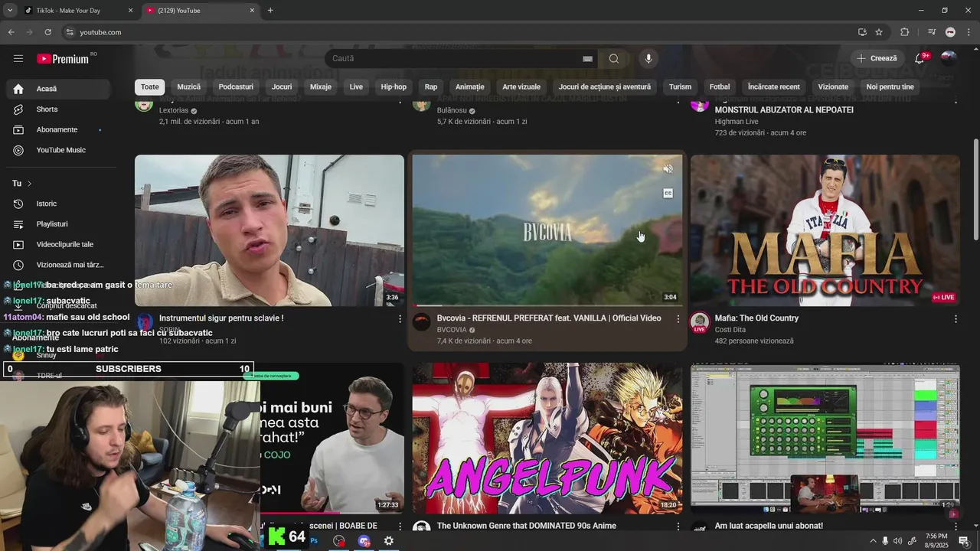Select the Încărcate recent chip
This screenshot has height=551, width=980.
pyautogui.click(x=774, y=87)
